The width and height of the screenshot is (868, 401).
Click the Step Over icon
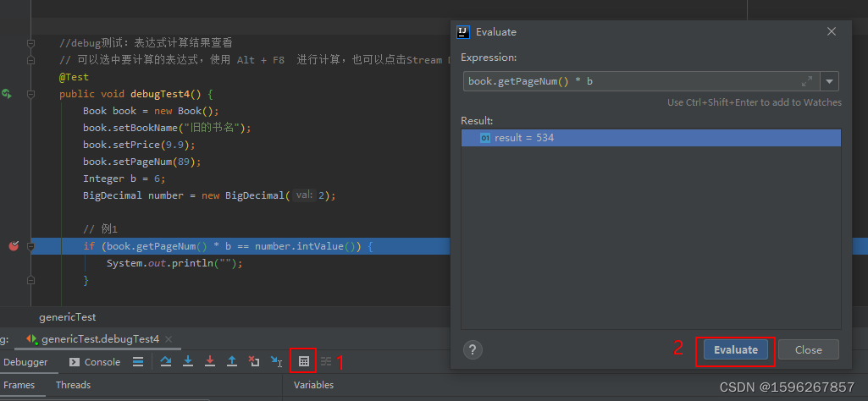pyautogui.click(x=165, y=362)
